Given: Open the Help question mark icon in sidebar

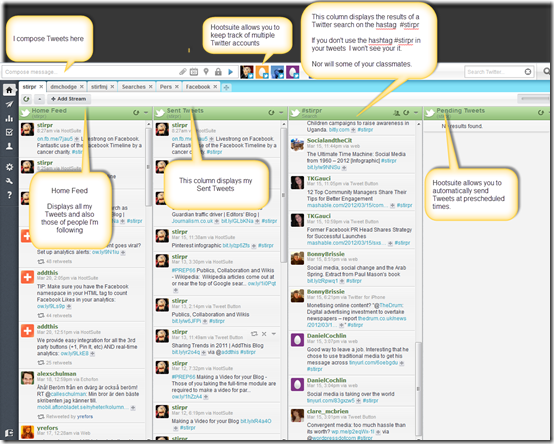Looking at the screenshot, I should pos(9,195).
